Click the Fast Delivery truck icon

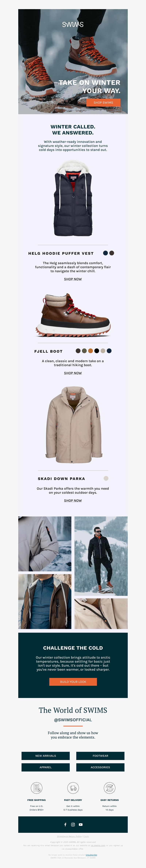[x=73, y=788]
